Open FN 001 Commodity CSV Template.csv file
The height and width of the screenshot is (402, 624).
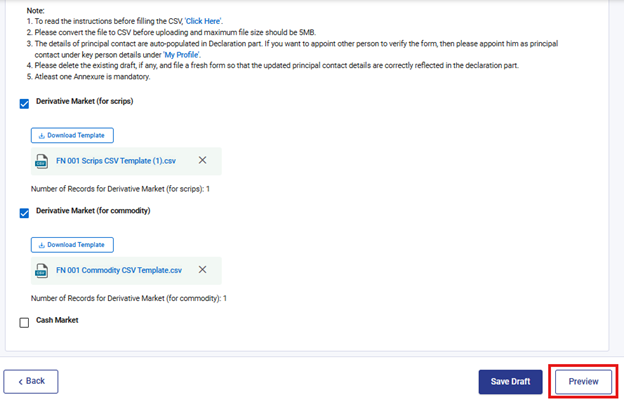coord(120,271)
